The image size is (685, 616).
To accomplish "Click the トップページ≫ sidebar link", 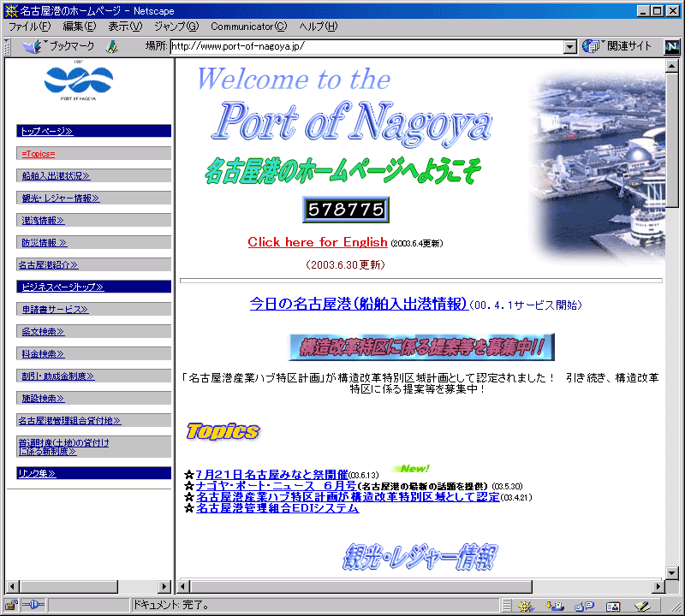I will 47,131.
